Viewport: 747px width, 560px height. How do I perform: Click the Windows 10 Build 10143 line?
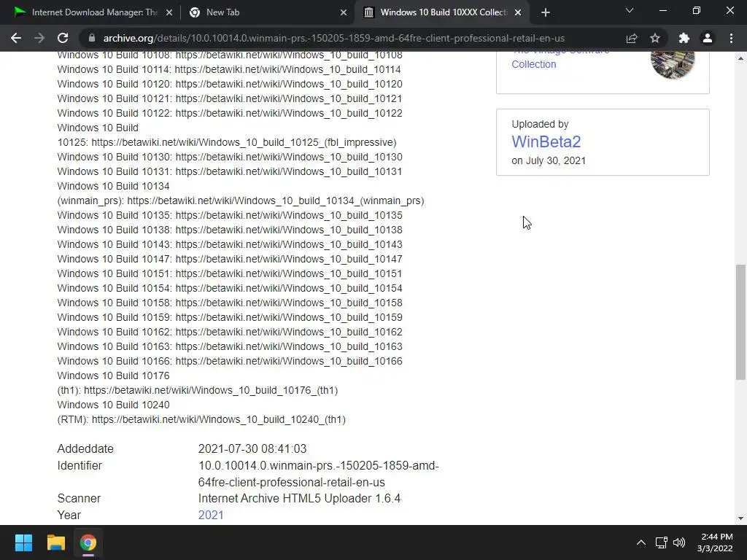click(230, 244)
